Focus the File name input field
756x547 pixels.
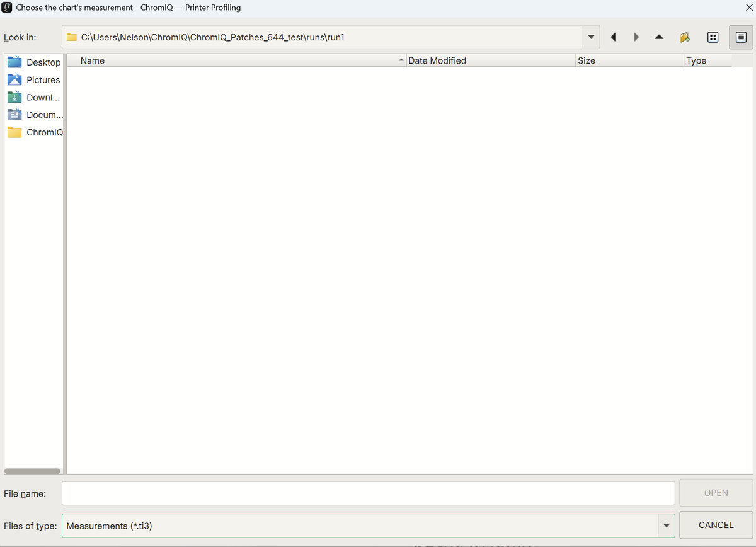pos(368,493)
